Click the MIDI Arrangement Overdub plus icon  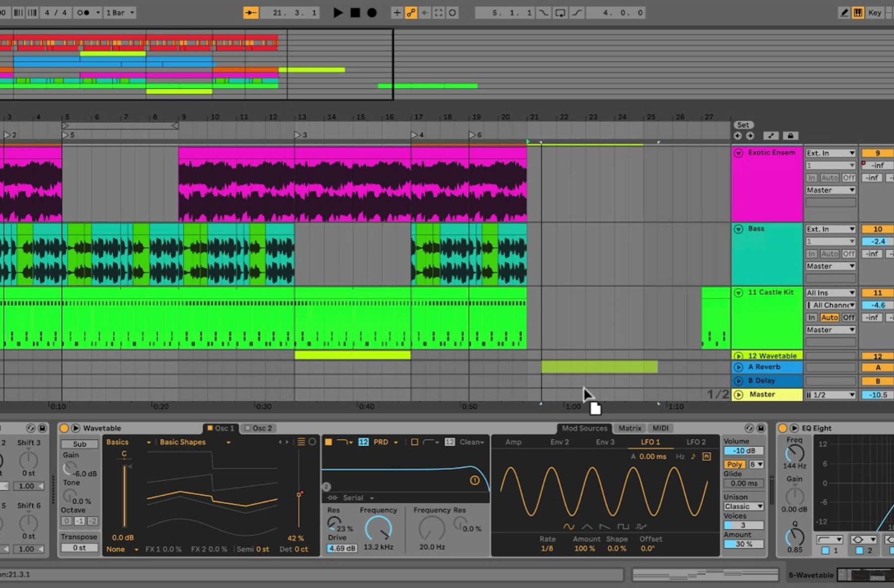tap(397, 12)
